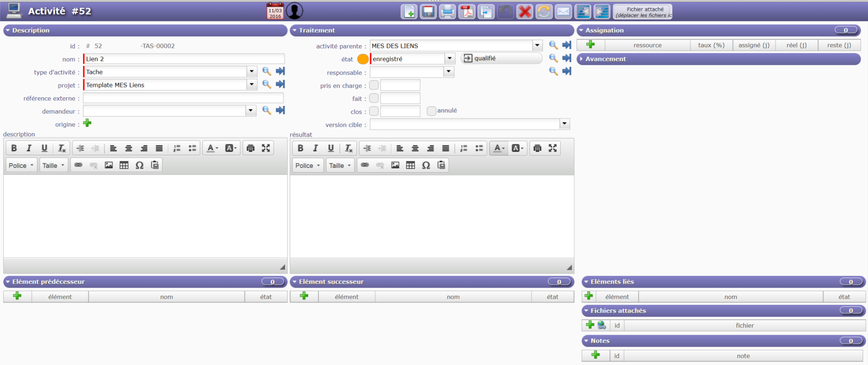Enable the 'annulé' checkbox

(431, 111)
